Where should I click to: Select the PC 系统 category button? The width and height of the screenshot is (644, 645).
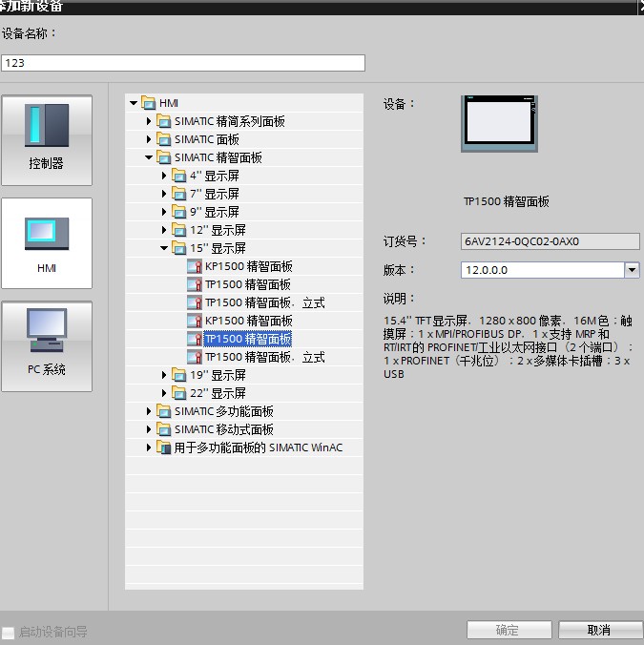coord(47,346)
